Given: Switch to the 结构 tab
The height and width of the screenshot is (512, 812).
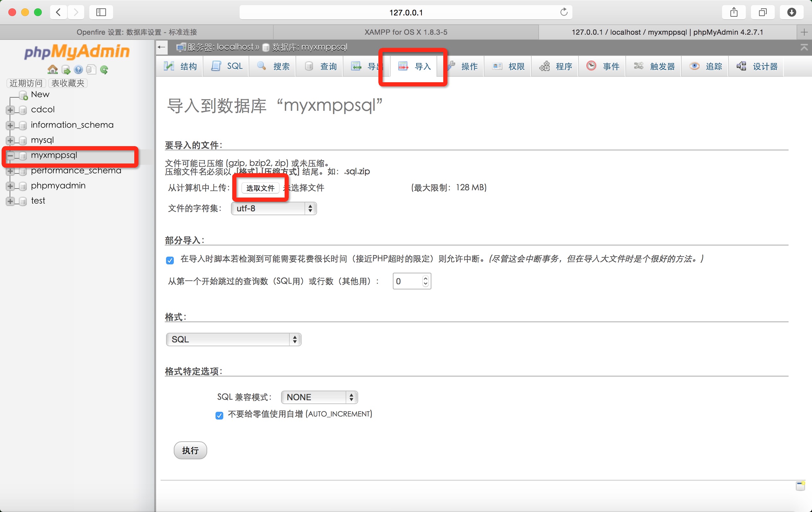Looking at the screenshot, I should pos(180,66).
